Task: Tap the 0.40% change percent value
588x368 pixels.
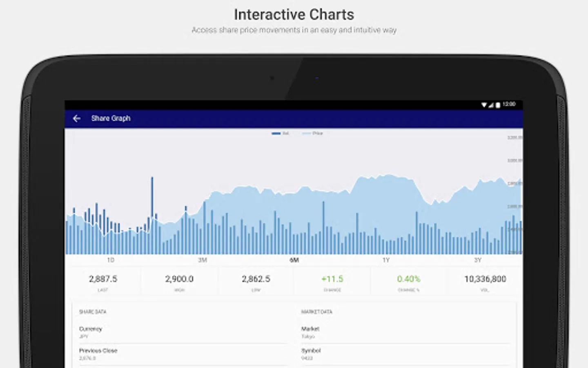Action: 409,279
